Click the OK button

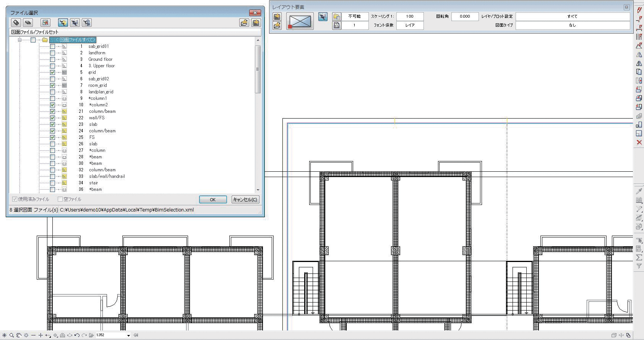click(213, 199)
